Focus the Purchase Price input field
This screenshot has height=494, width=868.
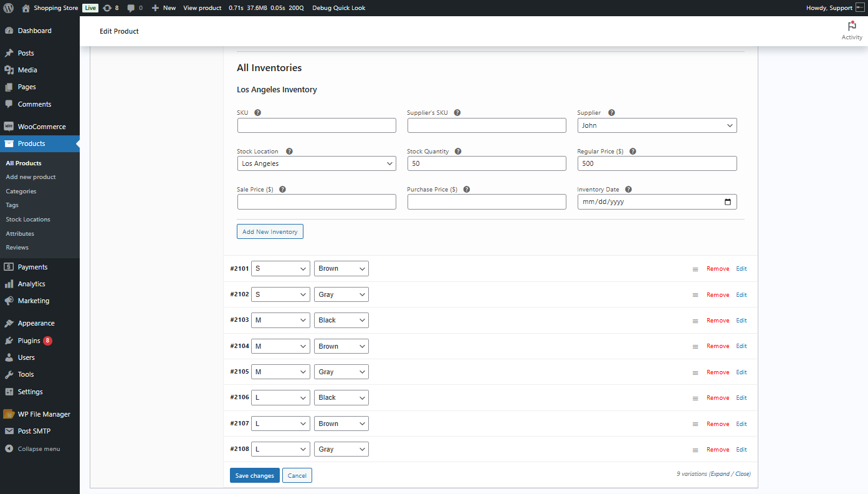click(487, 201)
